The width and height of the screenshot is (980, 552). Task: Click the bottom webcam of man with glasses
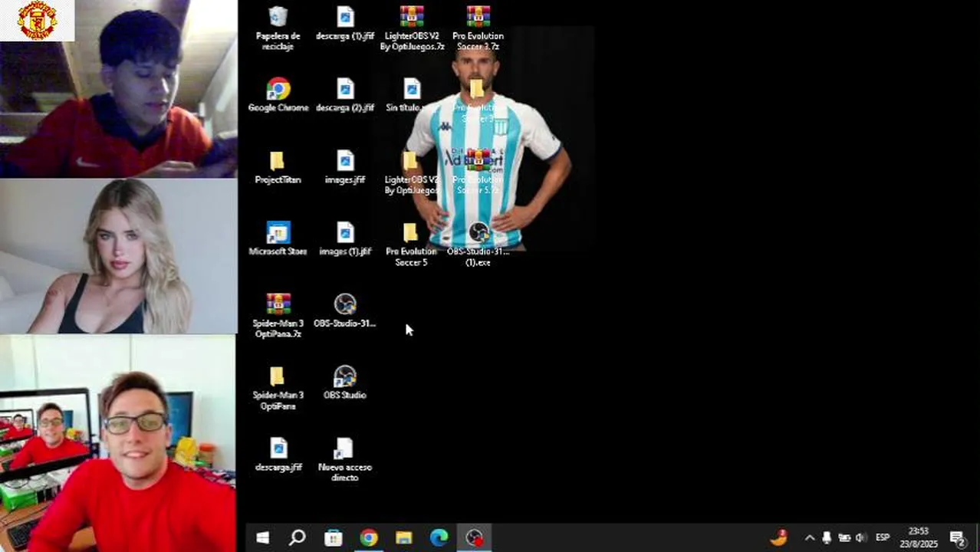(119, 444)
